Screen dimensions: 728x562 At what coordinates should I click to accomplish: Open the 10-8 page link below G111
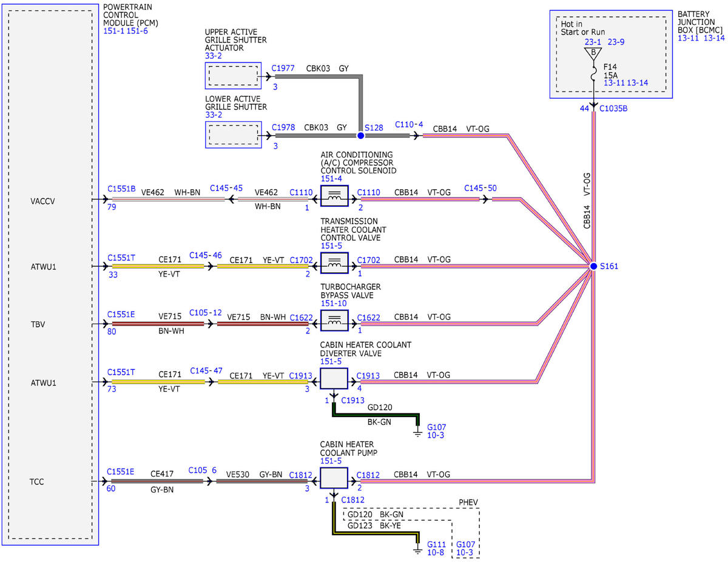436,553
